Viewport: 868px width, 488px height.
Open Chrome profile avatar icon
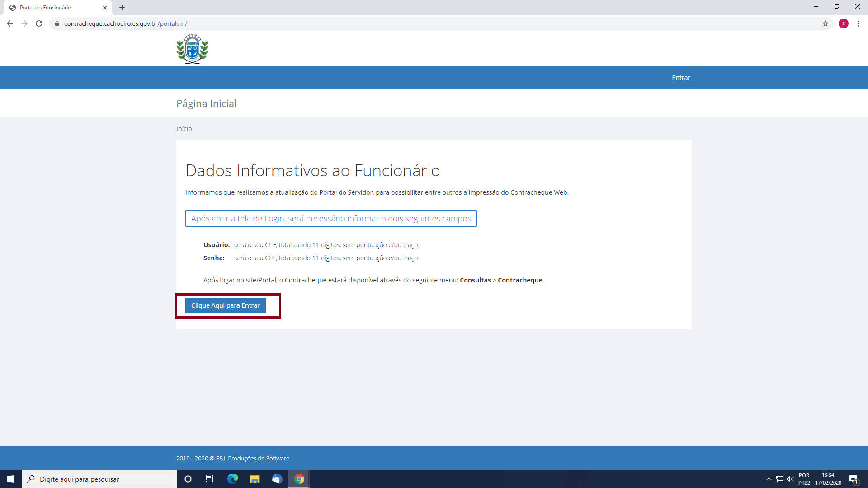click(x=843, y=23)
